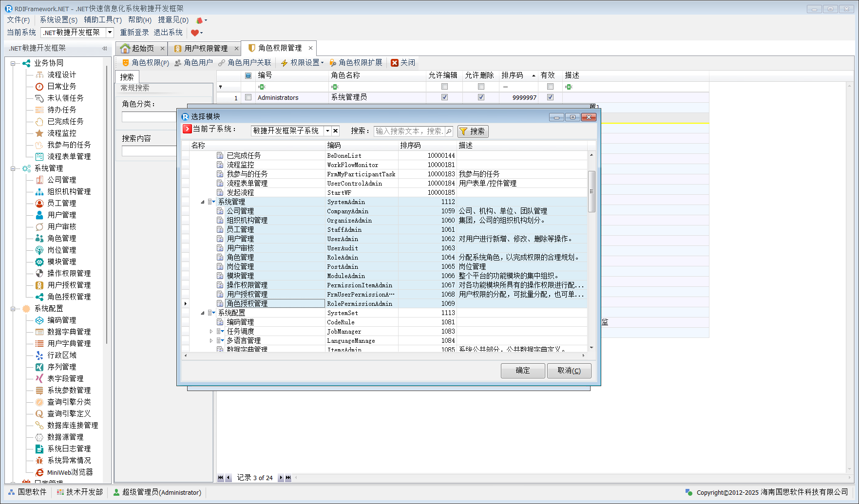
Task: Toggle 允许编辑 checkbox for Administrators row
Action: coord(444,97)
